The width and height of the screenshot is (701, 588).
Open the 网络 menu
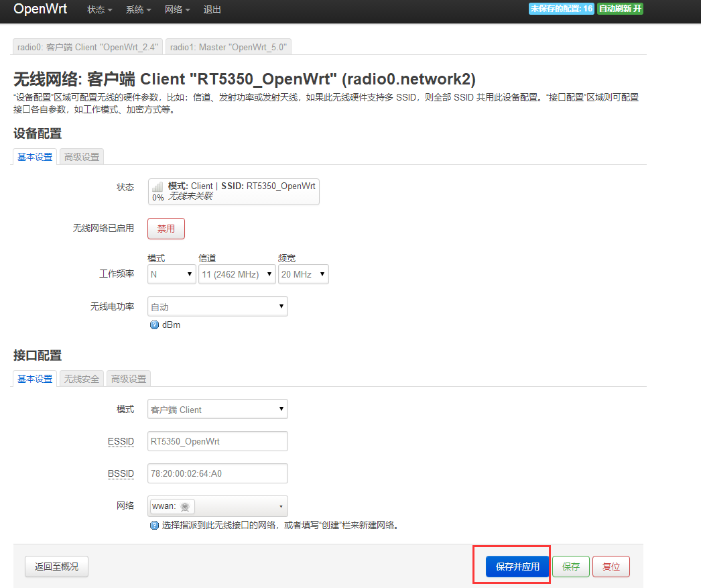point(177,10)
